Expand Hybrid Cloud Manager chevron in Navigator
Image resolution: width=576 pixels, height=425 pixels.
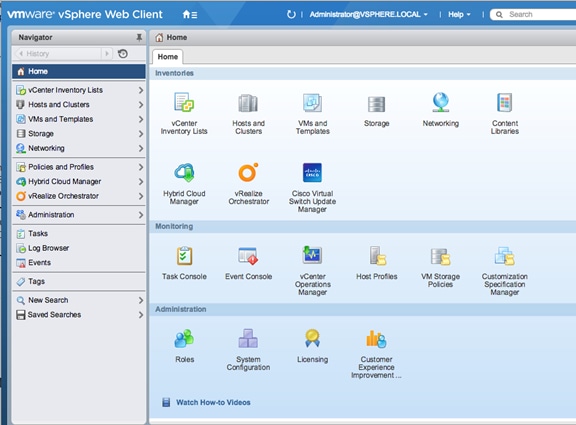[141, 181]
